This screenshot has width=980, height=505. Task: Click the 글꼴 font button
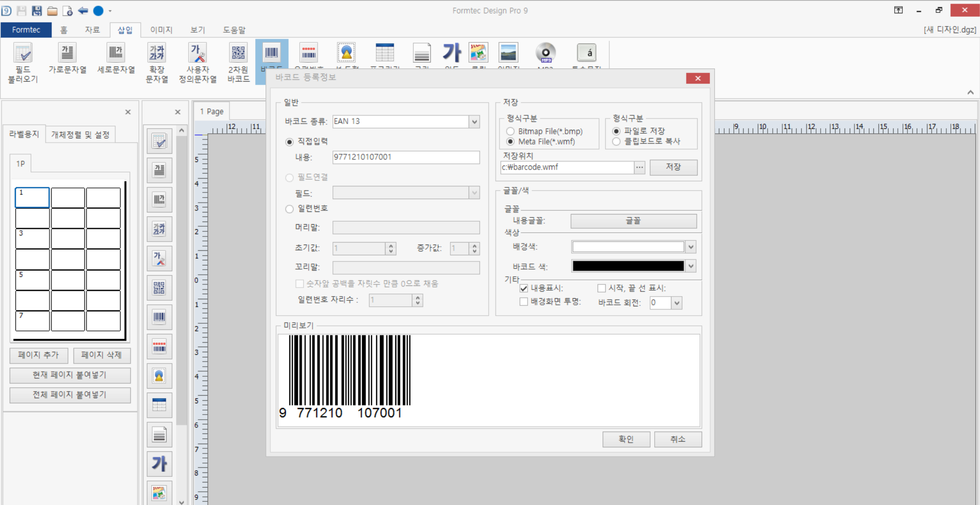pos(633,221)
